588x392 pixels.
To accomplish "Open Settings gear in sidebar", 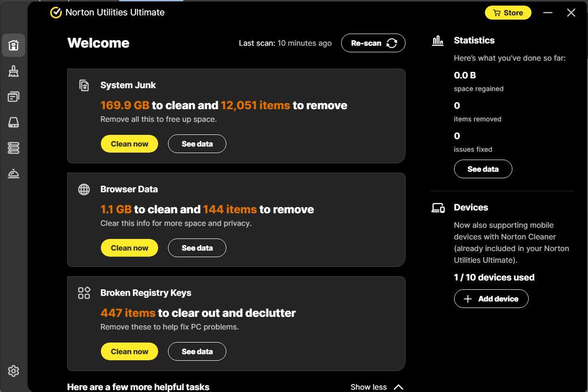I will point(14,371).
